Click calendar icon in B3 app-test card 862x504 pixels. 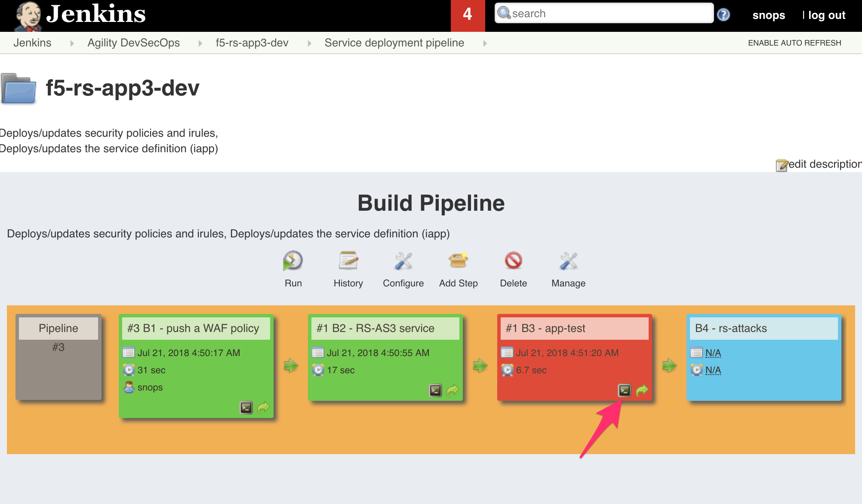[507, 353]
